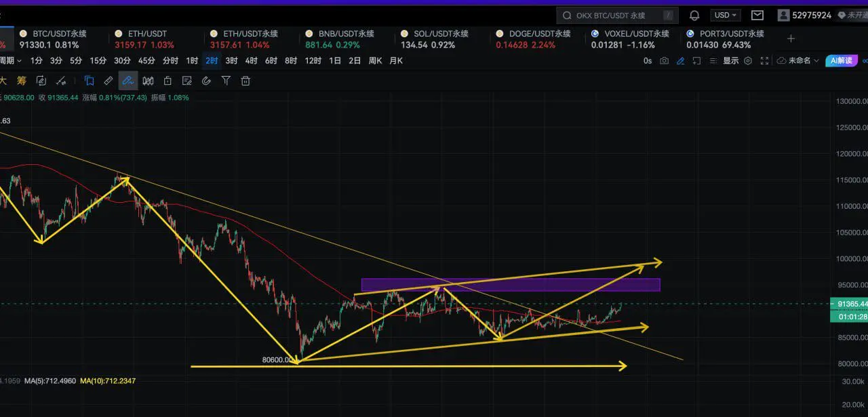Screen dimensions: 868x417
Task: Select the 分时 timeframe
Action: [x=170, y=60]
